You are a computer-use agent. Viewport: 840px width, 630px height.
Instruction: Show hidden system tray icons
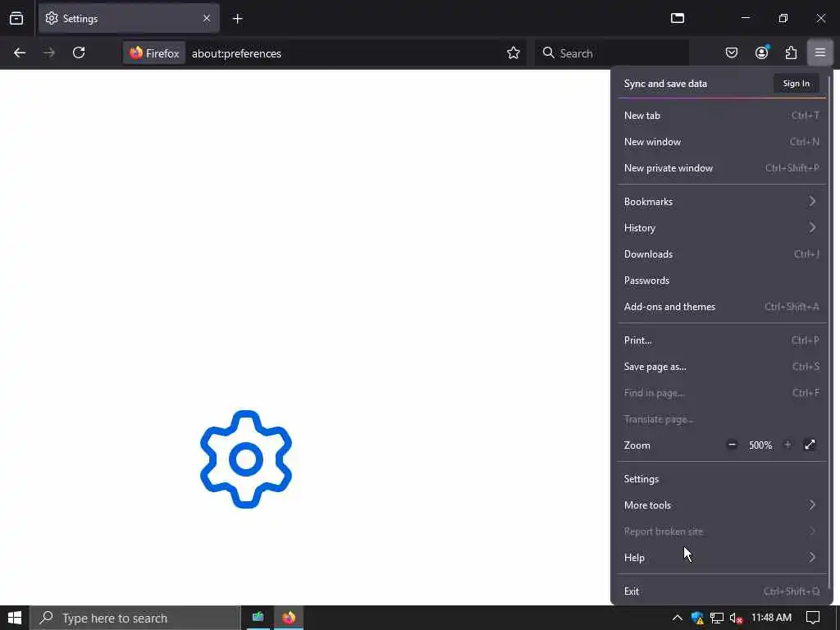(x=677, y=618)
